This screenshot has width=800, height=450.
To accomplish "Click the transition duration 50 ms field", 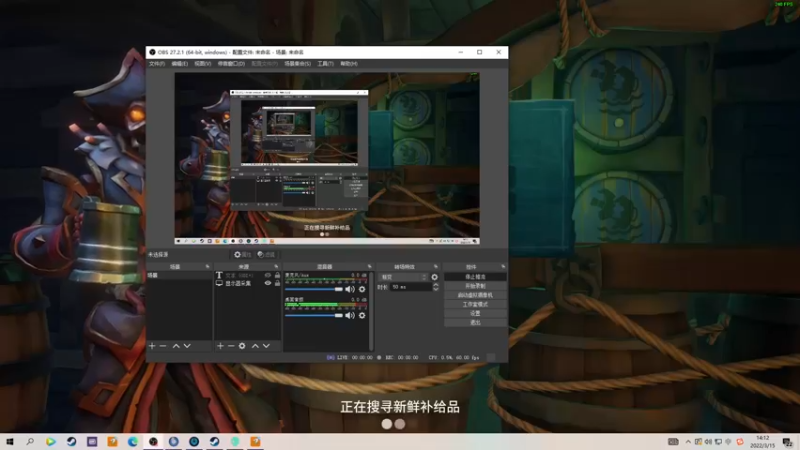I will point(411,287).
